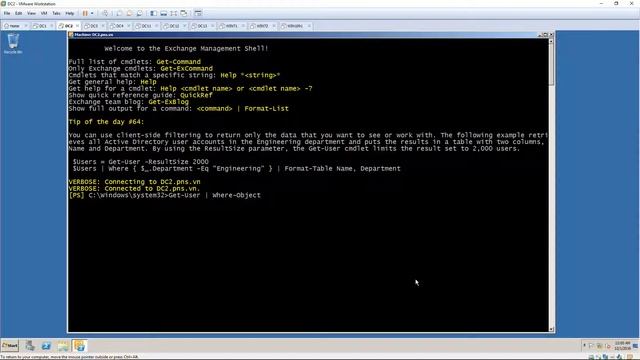Viewport: 640px width, 360px height.
Task: Enter full screen mode icon
Action: click(x=174, y=13)
